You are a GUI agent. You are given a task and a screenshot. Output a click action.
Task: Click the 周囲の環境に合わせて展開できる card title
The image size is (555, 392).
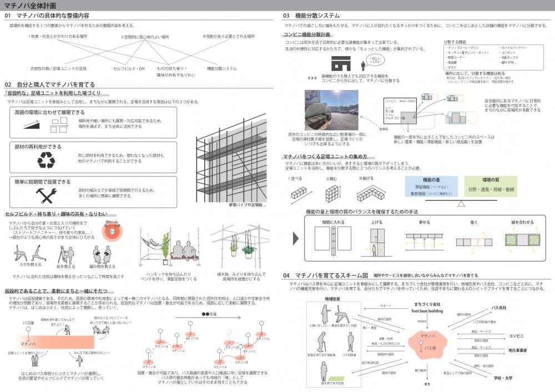pyautogui.click(x=49, y=112)
